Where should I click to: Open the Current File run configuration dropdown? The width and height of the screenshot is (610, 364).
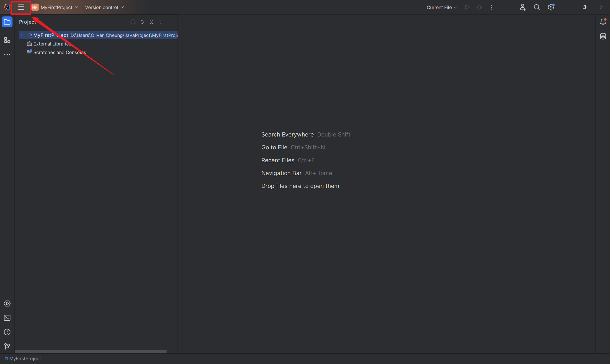[x=442, y=7]
